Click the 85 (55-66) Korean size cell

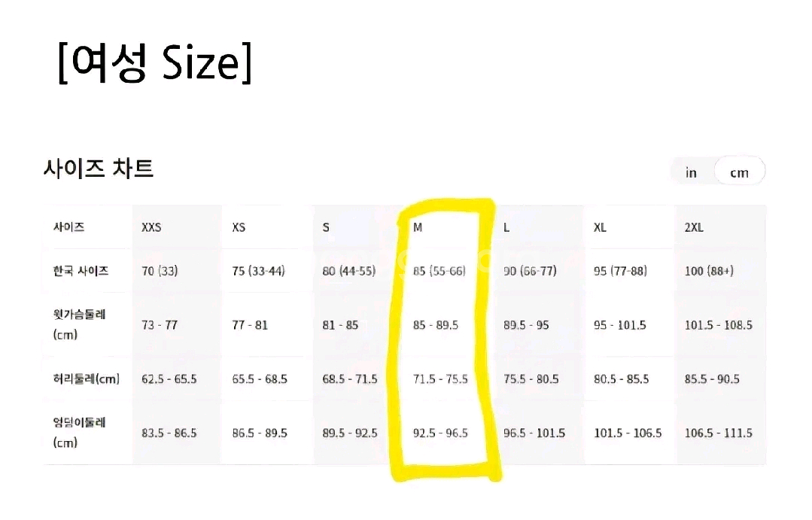(439, 271)
